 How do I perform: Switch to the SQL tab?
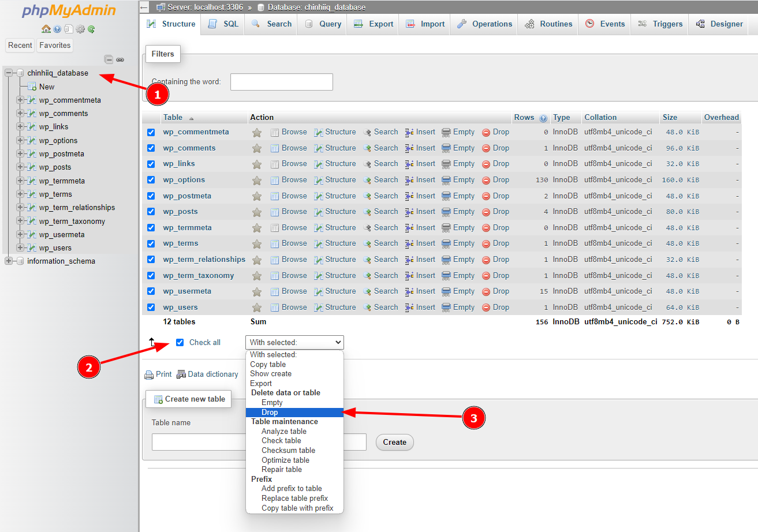pyautogui.click(x=223, y=24)
